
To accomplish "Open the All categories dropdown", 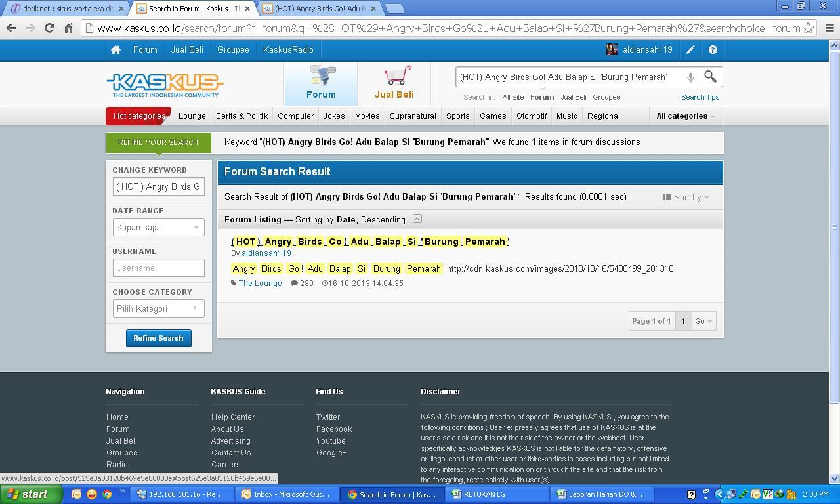I will [685, 116].
